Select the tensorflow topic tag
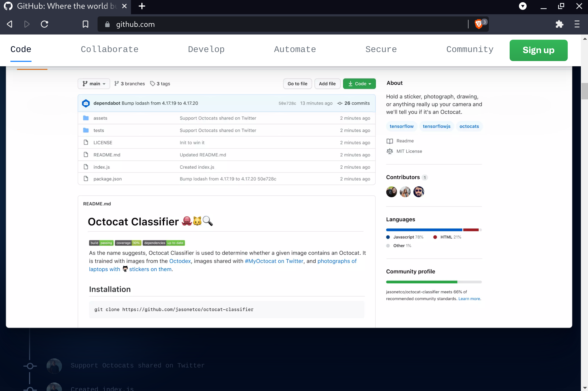The image size is (588, 391). [x=401, y=126]
